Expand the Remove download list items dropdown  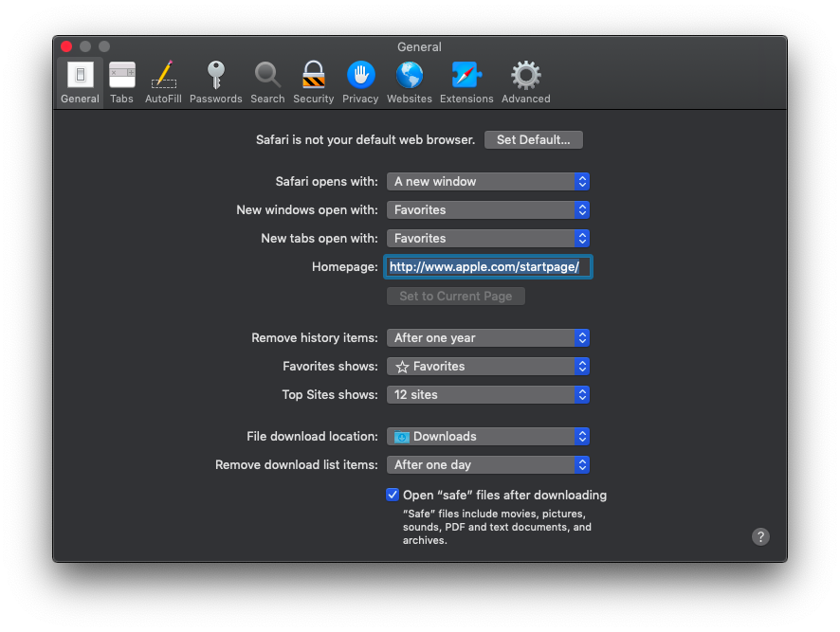coord(488,465)
